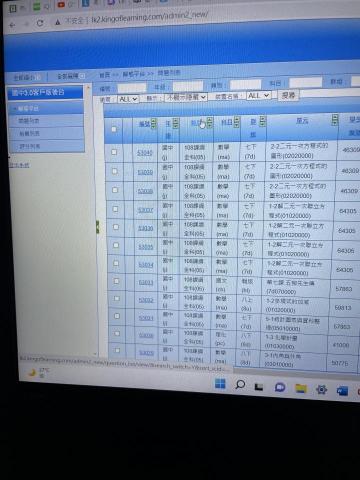Click the 搜尋 search button
Screen dimensions: 360x480
pos(289,95)
